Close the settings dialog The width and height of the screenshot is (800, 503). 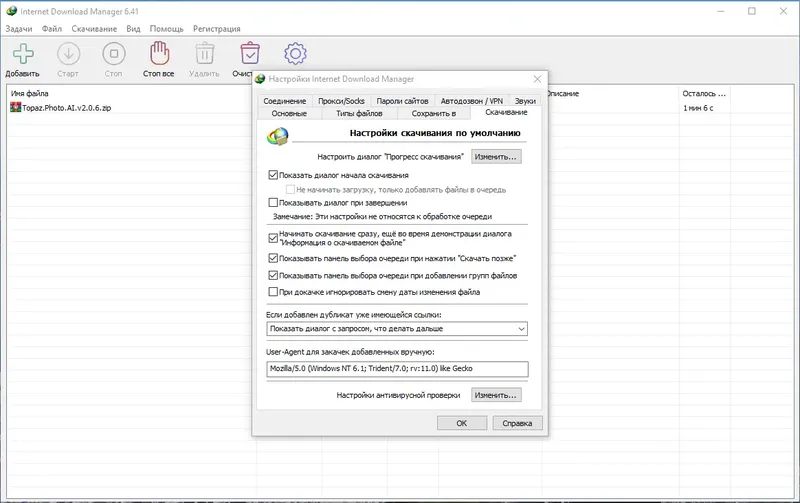click(537, 79)
